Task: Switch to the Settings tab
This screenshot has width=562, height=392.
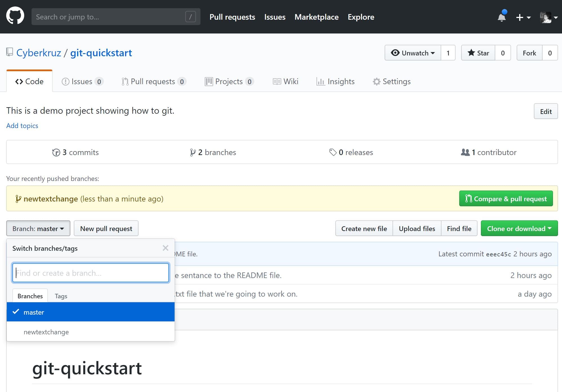Action: 392,81
